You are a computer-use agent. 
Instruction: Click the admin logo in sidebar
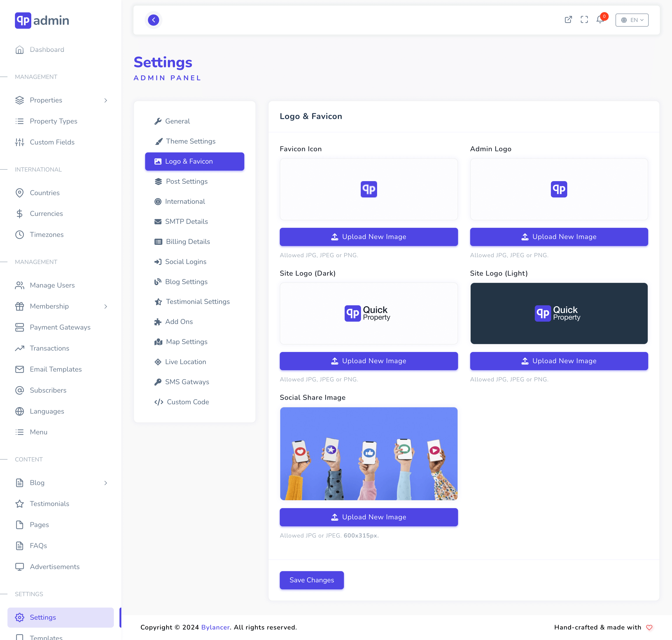[x=42, y=21]
